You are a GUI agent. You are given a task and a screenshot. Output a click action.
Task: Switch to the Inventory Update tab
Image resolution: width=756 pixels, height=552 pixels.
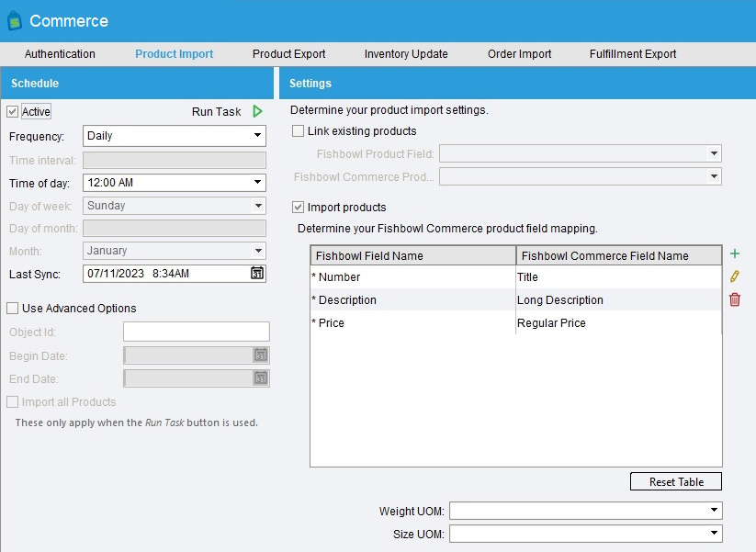[x=406, y=54]
